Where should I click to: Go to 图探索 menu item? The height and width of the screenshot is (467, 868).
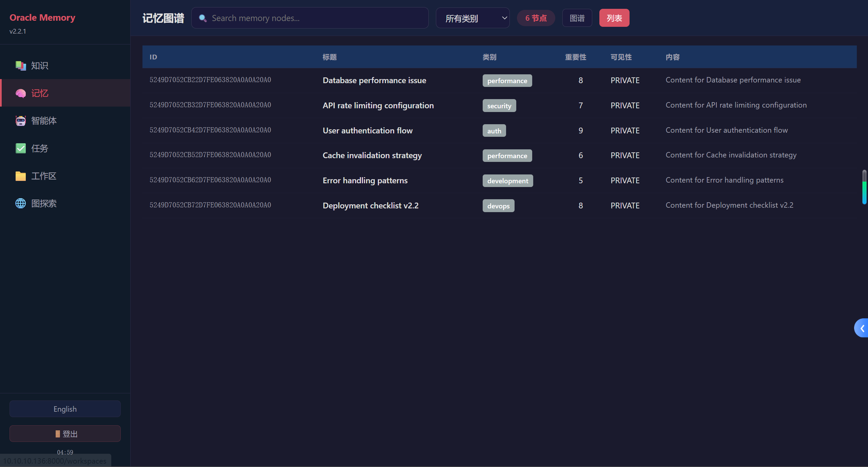pos(65,203)
